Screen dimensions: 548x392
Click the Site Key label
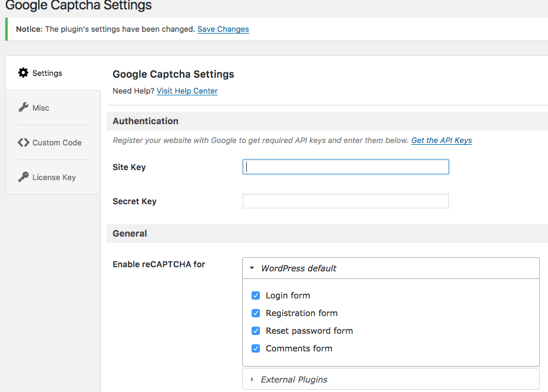point(129,167)
